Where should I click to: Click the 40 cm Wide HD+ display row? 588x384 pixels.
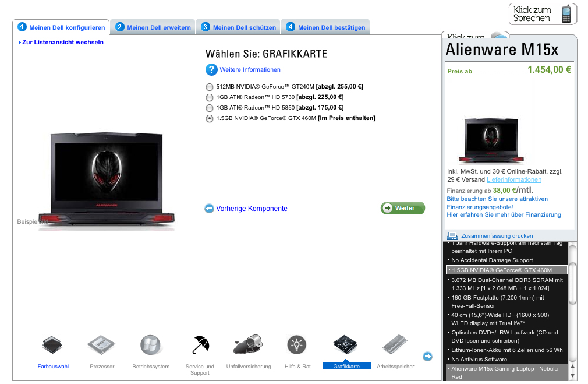[x=498, y=319]
